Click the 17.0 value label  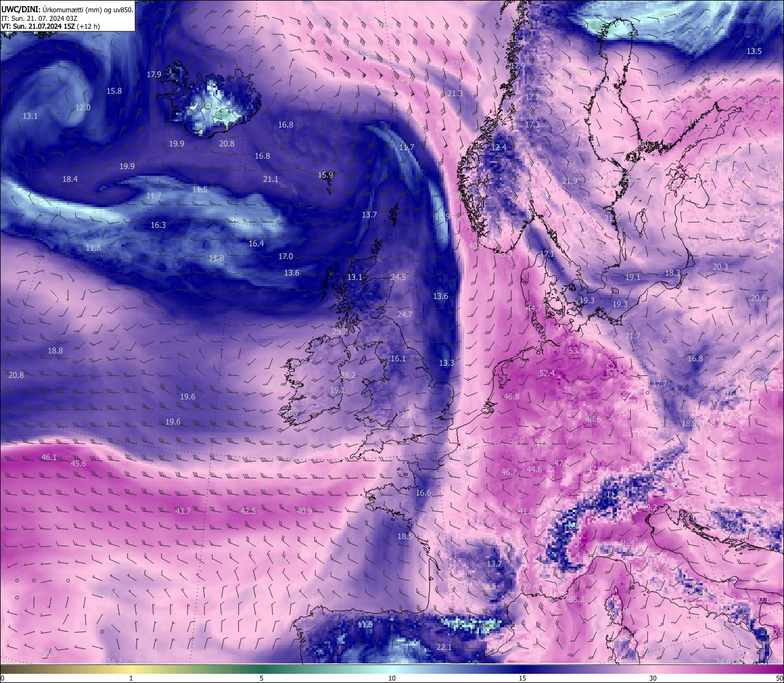click(285, 256)
